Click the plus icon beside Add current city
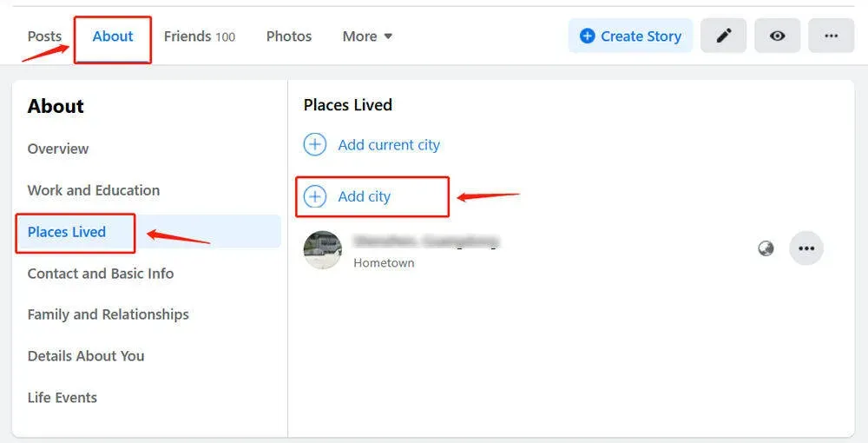 315,144
